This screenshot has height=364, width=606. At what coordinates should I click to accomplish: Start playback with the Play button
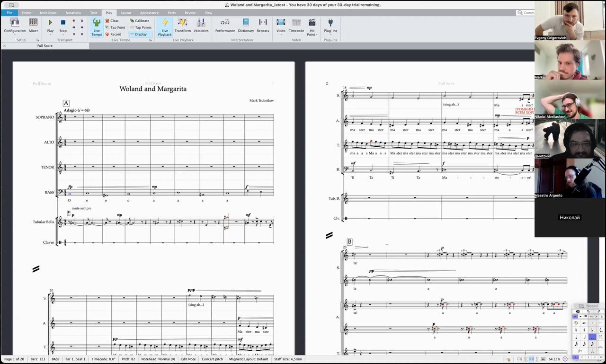coord(50,25)
